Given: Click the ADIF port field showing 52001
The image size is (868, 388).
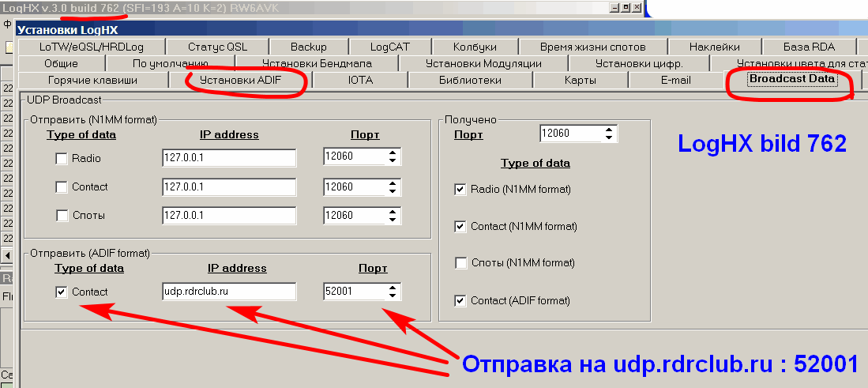Looking at the screenshot, I should (x=354, y=292).
